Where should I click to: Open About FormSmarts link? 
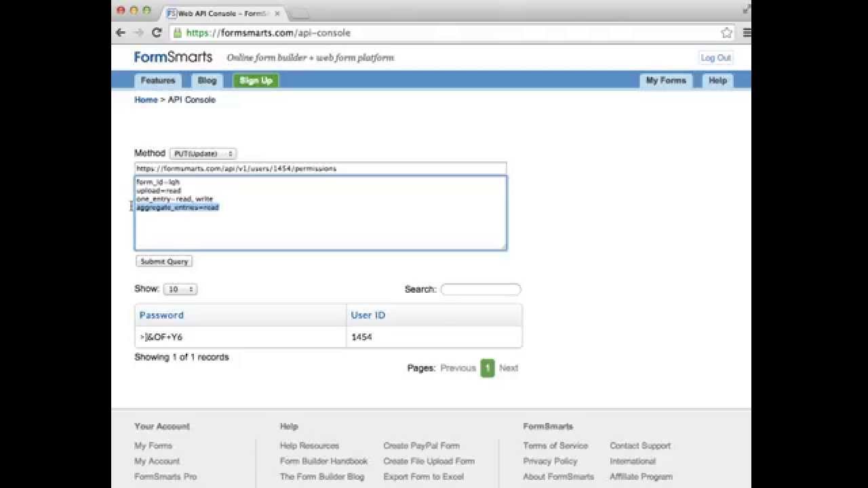[558, 476]
